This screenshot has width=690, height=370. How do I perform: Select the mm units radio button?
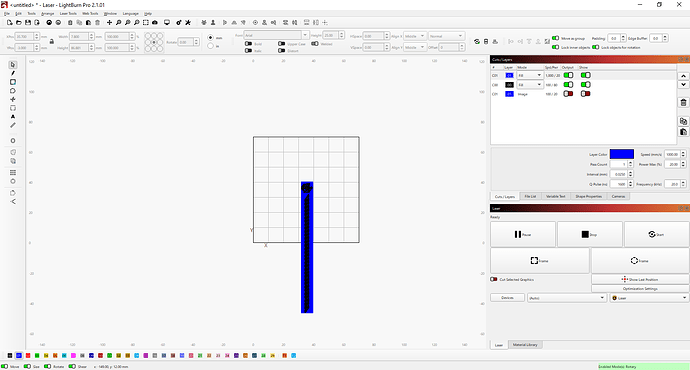click(x=210, y=38)
